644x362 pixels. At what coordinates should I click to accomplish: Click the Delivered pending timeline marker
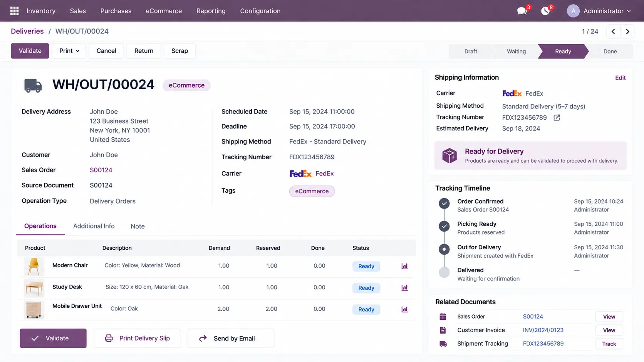[x=444, y=272]
